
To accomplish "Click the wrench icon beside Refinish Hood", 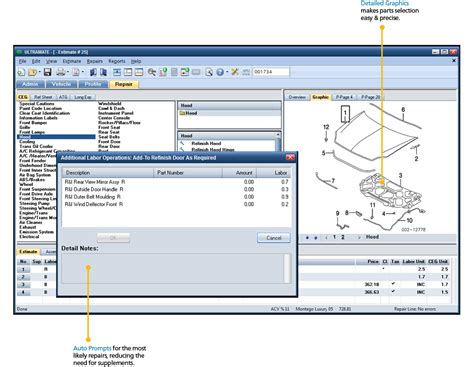I will click(x=182, y=143).
